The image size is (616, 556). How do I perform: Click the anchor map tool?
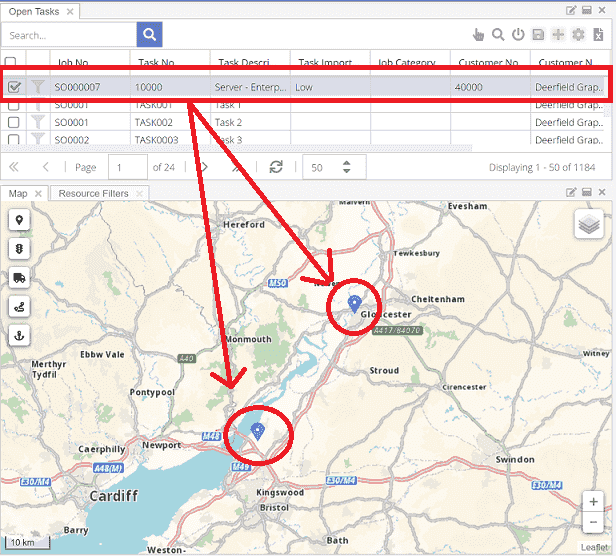pyautogui.click(x=19, y=336)
